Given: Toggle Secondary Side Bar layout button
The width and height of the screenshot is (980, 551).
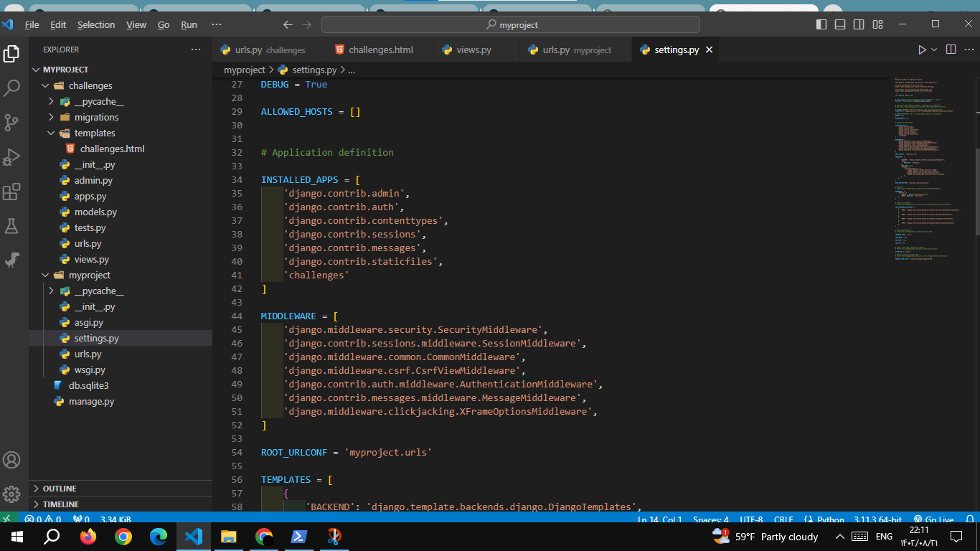Looking at the screenshot, I should click(859, 24).
